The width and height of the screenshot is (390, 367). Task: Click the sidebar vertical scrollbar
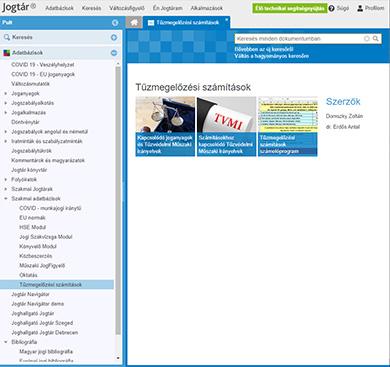118,200
